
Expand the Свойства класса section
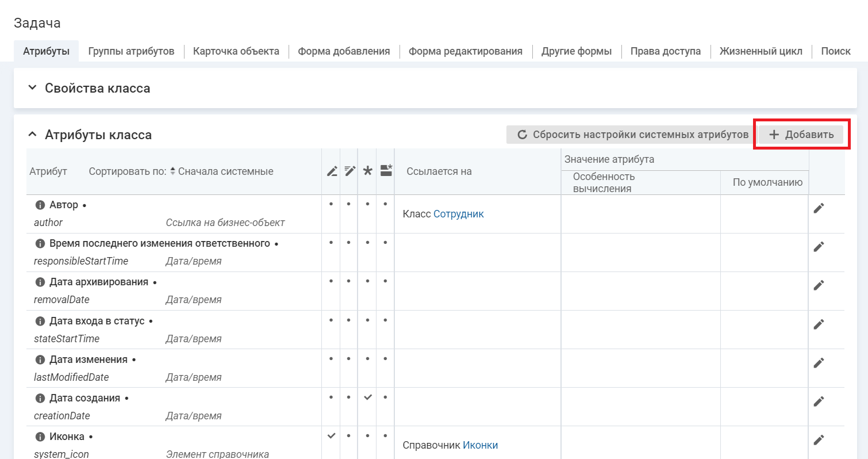32,88
